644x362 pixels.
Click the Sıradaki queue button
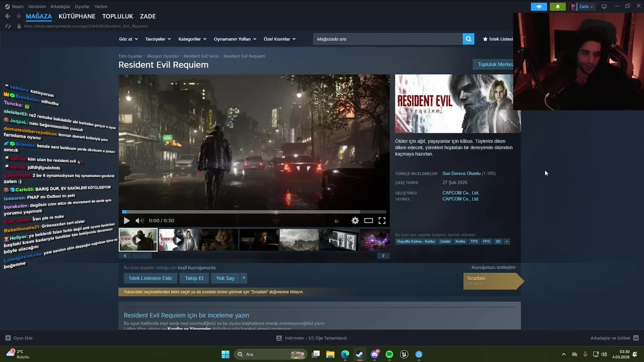(x=493, y=281)
